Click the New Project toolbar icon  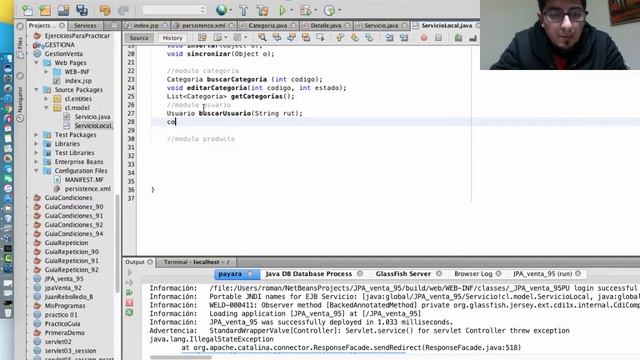point(45,10)
